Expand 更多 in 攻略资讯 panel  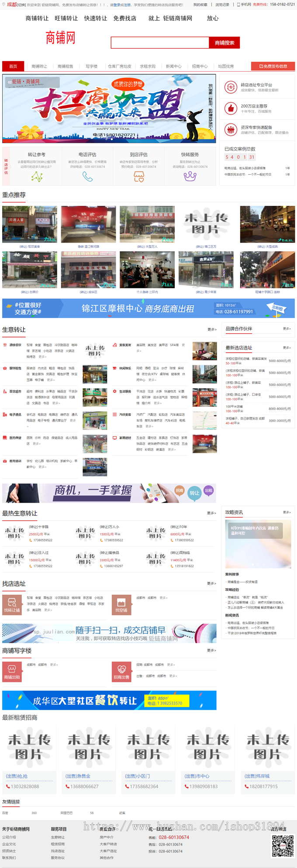pos(287,512)
